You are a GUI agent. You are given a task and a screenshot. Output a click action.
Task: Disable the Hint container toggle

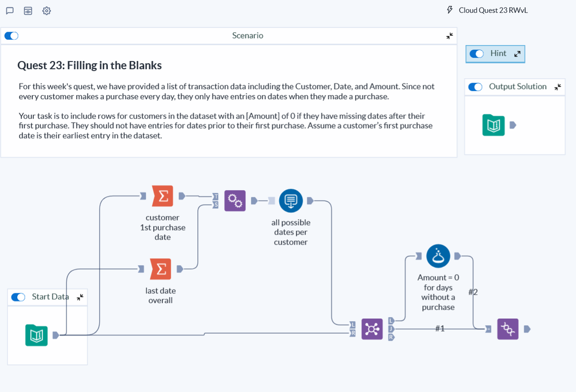476,54
